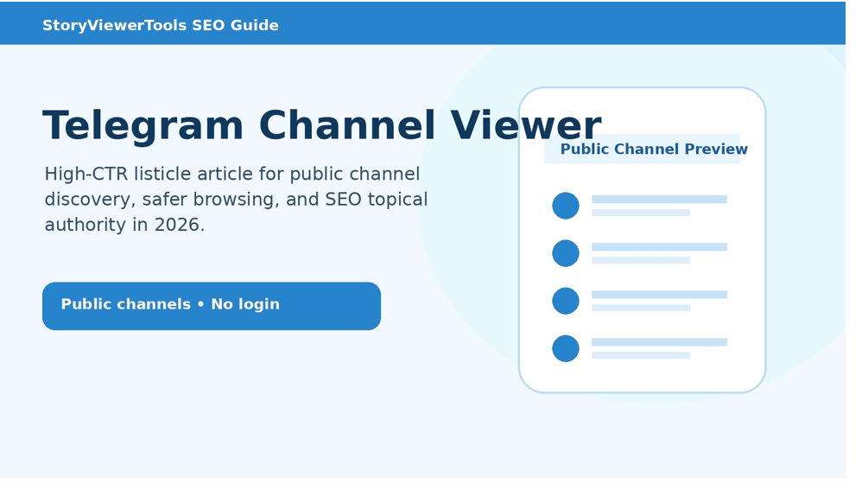Click the StoryViewerTools SEO Guide header title

point(161,25)
